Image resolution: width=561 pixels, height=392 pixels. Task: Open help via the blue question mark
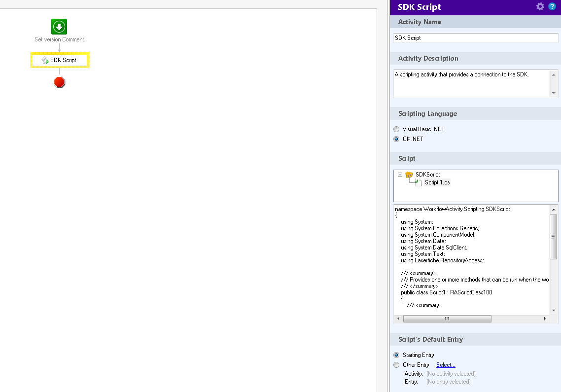(552, 6)
